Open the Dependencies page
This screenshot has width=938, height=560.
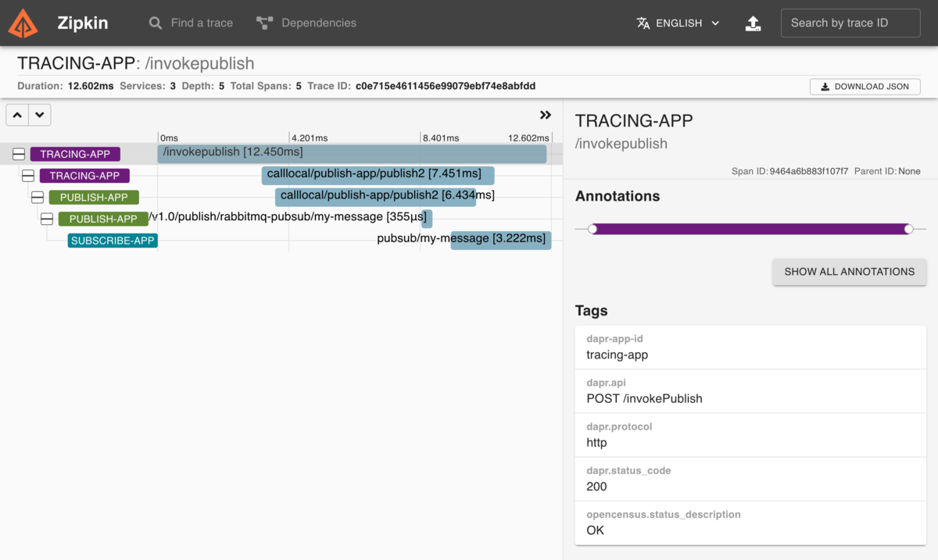[x=306, y=23]
